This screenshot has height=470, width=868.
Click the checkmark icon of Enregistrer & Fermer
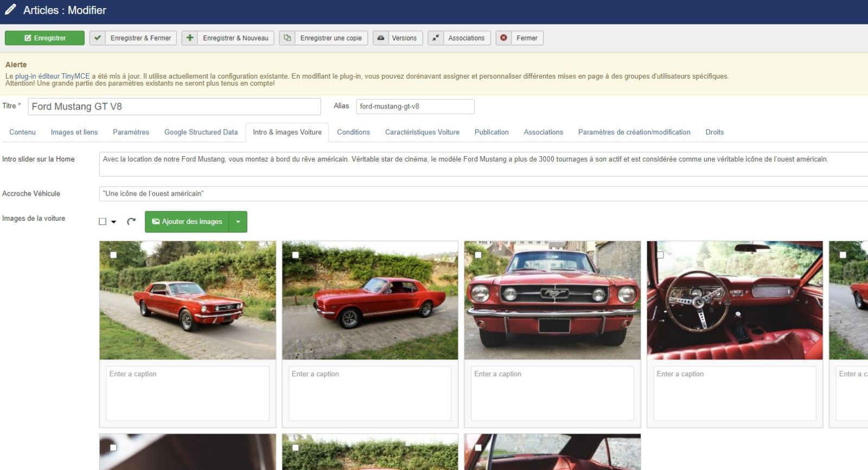pyautogui.click(x=98, y=38)
